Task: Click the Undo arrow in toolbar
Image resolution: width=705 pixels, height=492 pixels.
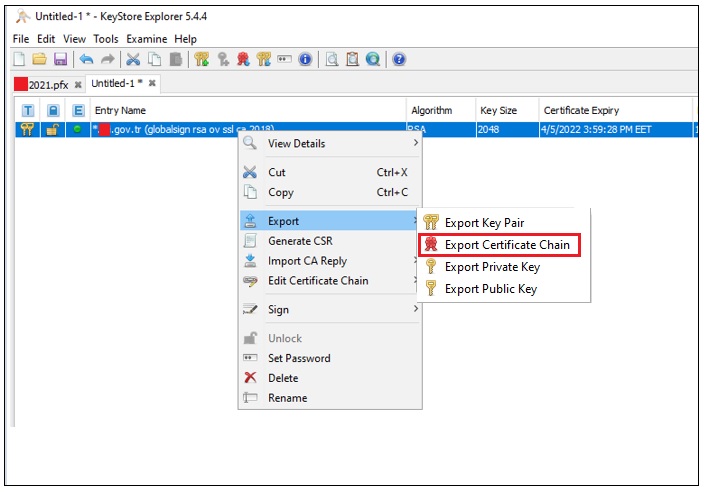Action: (x=86, y=60)
